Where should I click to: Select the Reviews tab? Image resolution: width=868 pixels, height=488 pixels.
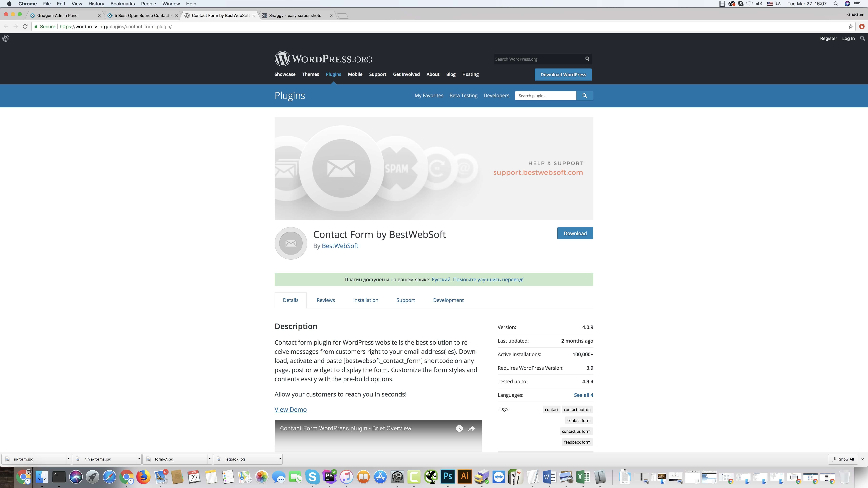pos(325,300)
